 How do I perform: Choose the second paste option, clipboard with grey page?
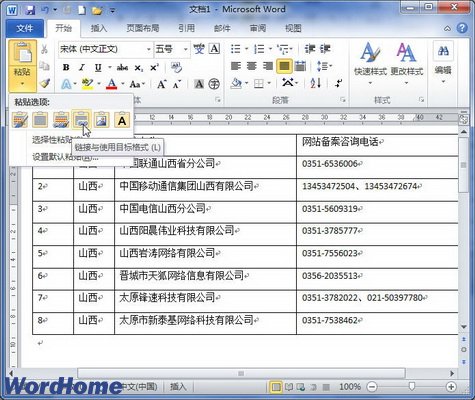(40, 120)
